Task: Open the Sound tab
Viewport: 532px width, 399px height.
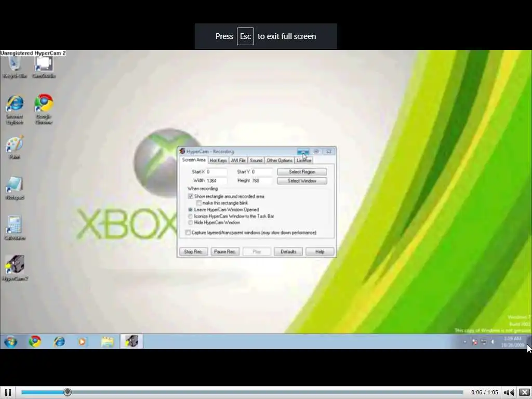Action: point(256,161)
